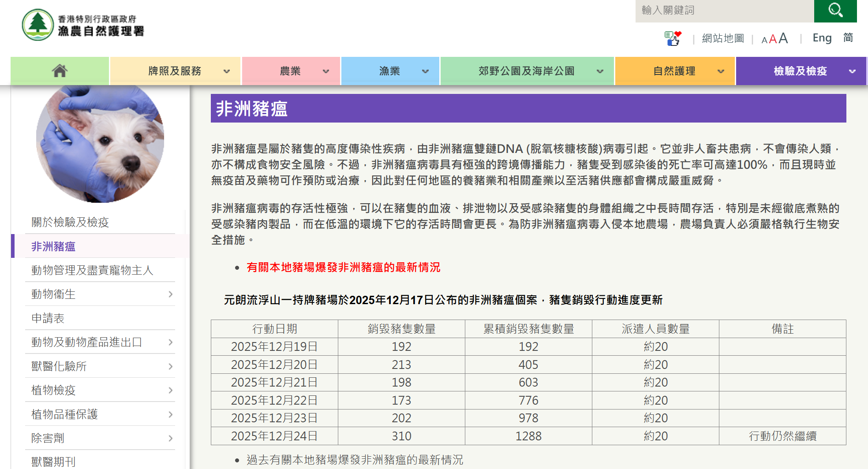This screenshot has height=469, width=868.
Task: Click the green search magnifier button
Action: tap(835, 11)
